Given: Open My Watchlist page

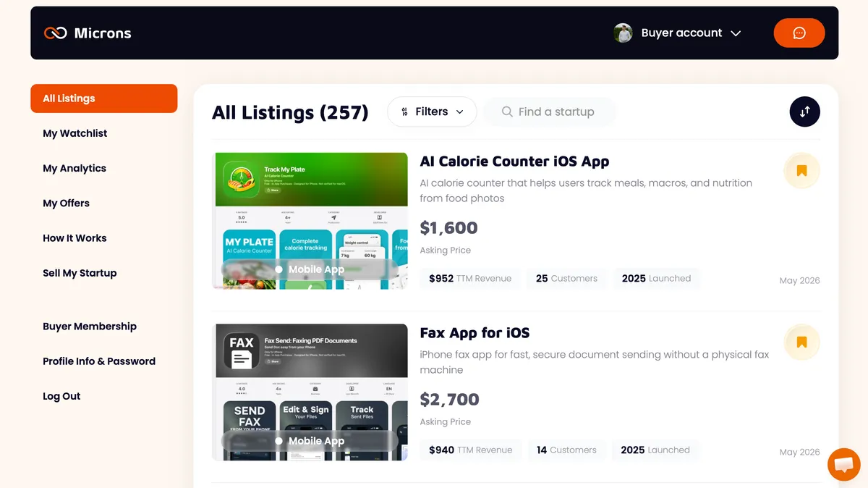Looking at the screenshot, I should click(75, 133).
